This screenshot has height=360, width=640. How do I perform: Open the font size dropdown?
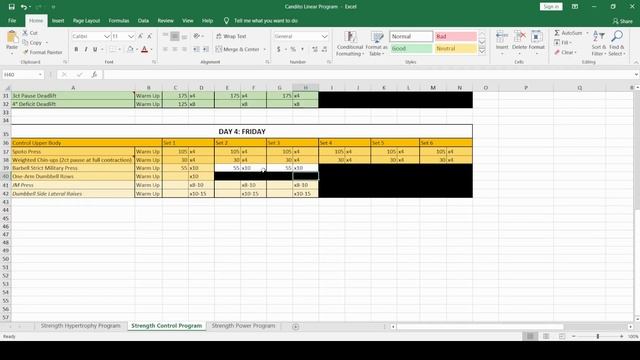[x=131, y=36]
